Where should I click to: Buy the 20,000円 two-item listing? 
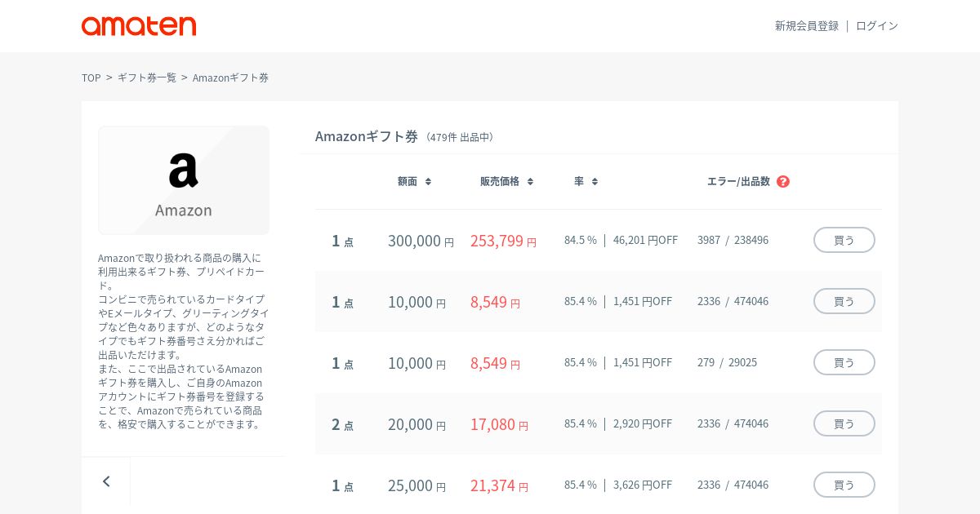(x=844, y=423)
